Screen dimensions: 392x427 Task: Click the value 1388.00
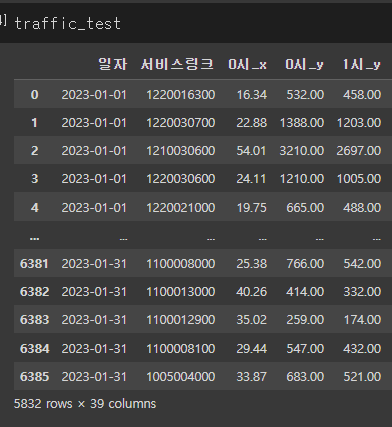[x=302, y=123]
